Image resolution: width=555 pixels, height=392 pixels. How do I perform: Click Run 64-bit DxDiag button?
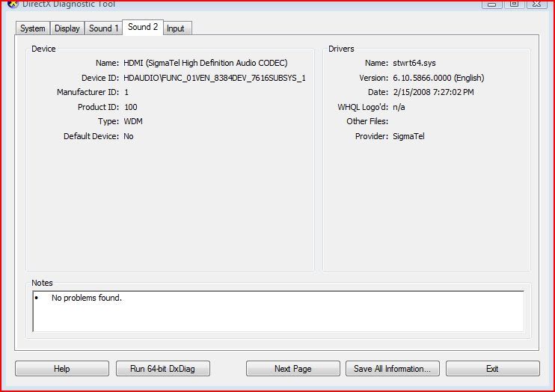[x=163, y=369]
